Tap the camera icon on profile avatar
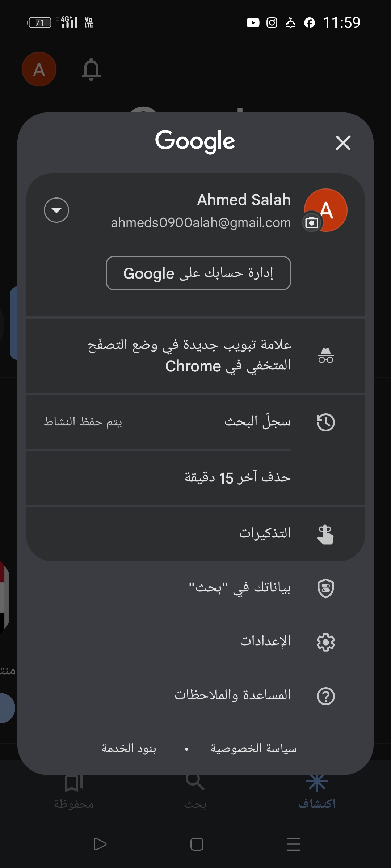 click(312, 222)
